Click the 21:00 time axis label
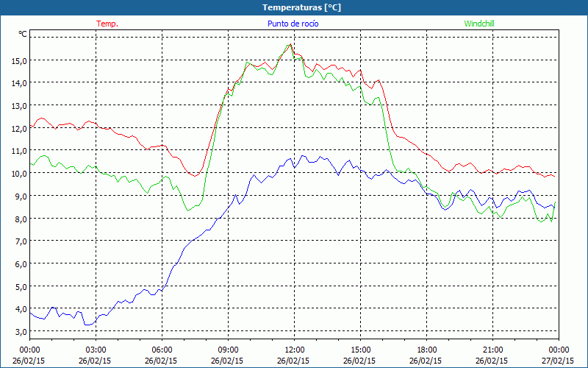Screen dimensions: 588x368 click(x=492, y=350)
